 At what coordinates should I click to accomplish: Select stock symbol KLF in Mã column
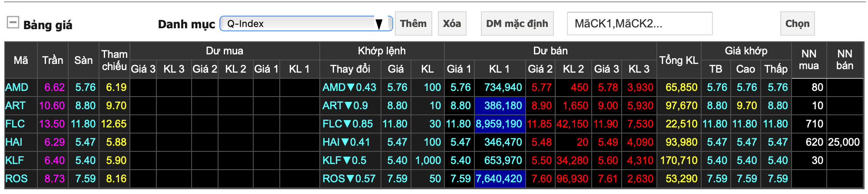click(15, 161)
